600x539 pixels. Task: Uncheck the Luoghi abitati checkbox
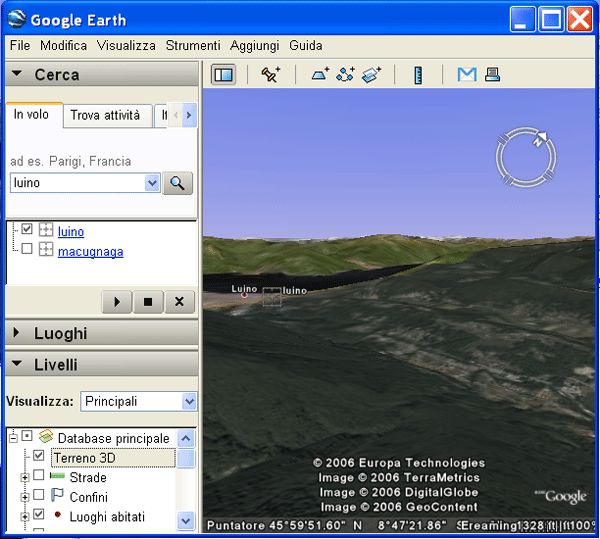[x=39, y=514]
